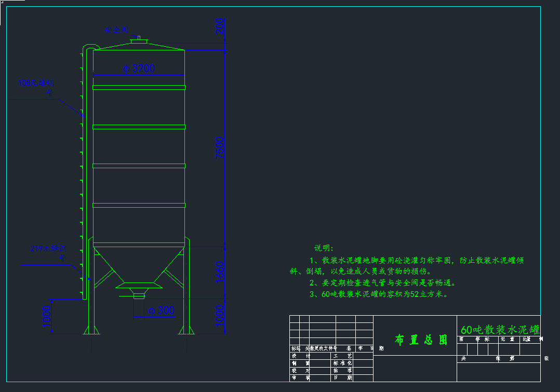Image resolution: width=560 pixels, height=392 pixels.
Task: Select the 219无缝钢管 pipe annotation
Action: coord(48,248)
